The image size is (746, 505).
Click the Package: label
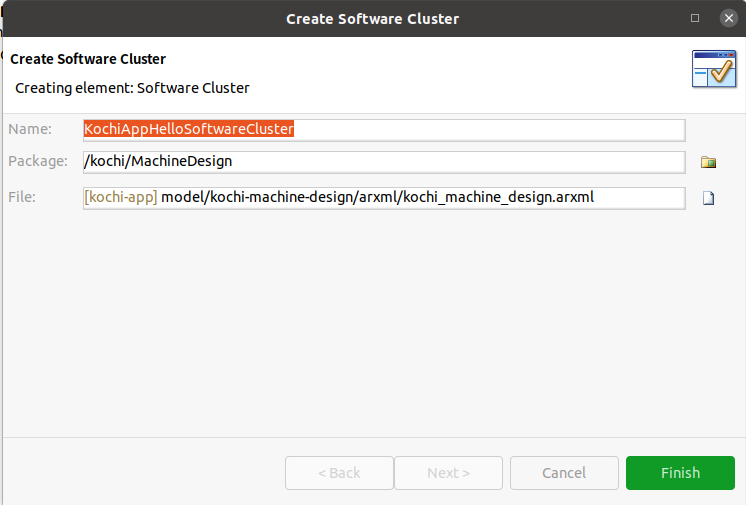pyautogui.click(x=38, y=161)
